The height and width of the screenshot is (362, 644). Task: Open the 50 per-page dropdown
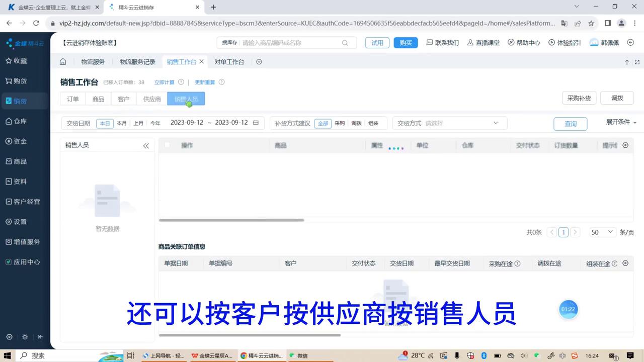(602, 232)
